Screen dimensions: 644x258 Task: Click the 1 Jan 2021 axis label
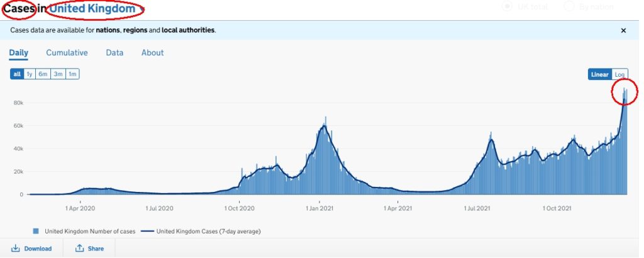point(319,208)
